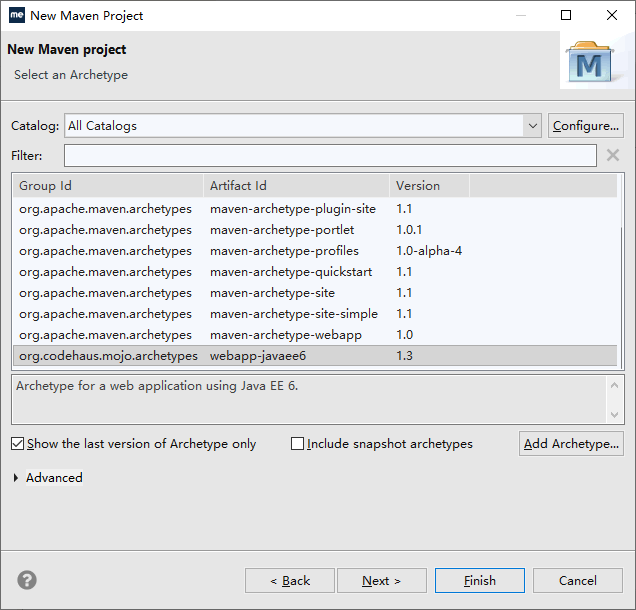636x610 pixels.
Task: Click the description box scroll down arrow
Action: tap(615, 414)
